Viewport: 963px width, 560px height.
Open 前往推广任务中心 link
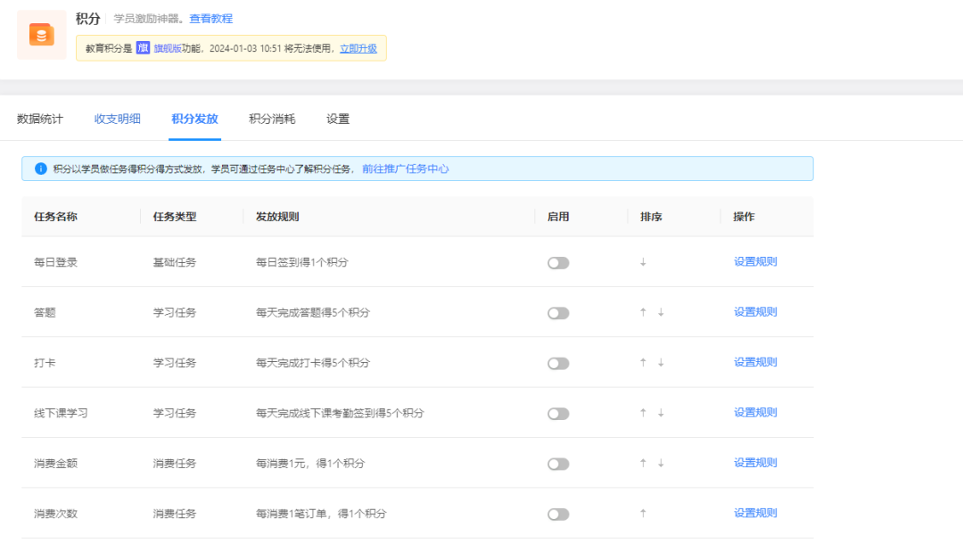405,169
